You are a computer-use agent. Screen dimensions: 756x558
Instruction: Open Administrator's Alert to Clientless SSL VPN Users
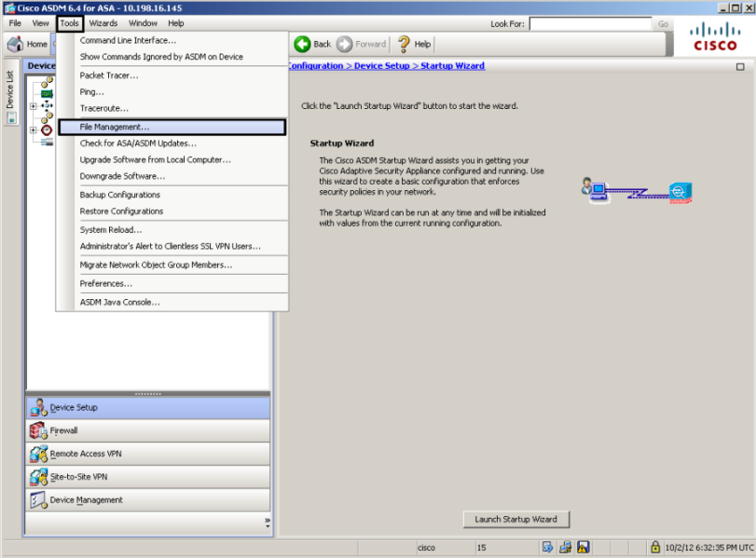172,246
